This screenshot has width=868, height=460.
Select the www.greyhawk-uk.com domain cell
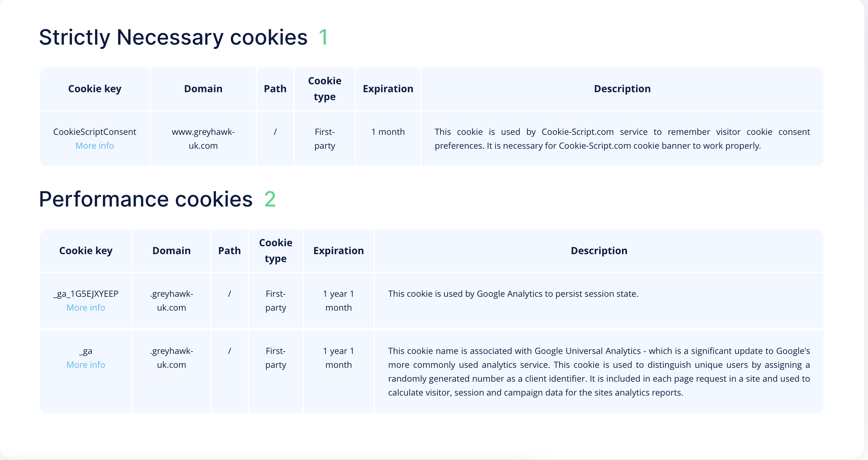pyautogui.click(x=203, y=138)
